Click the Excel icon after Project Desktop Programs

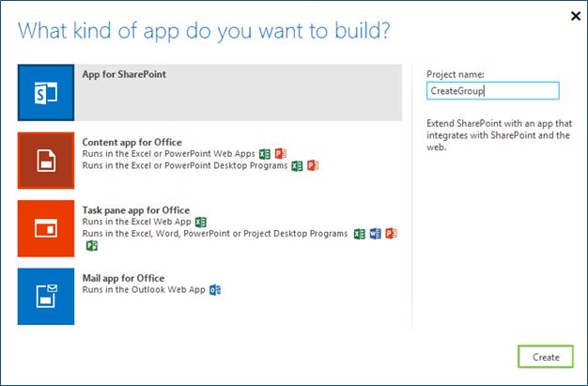359,234
